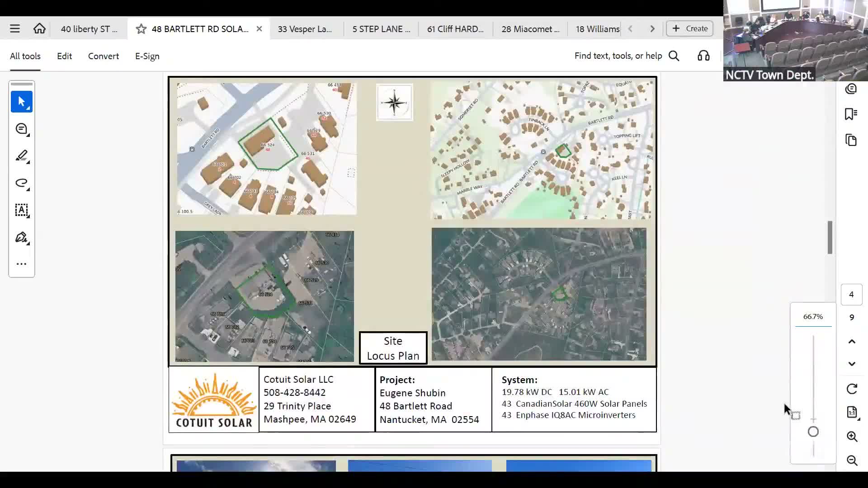868x488 pixels.
Task: Open more tools ellipsis
Action: 22,264
